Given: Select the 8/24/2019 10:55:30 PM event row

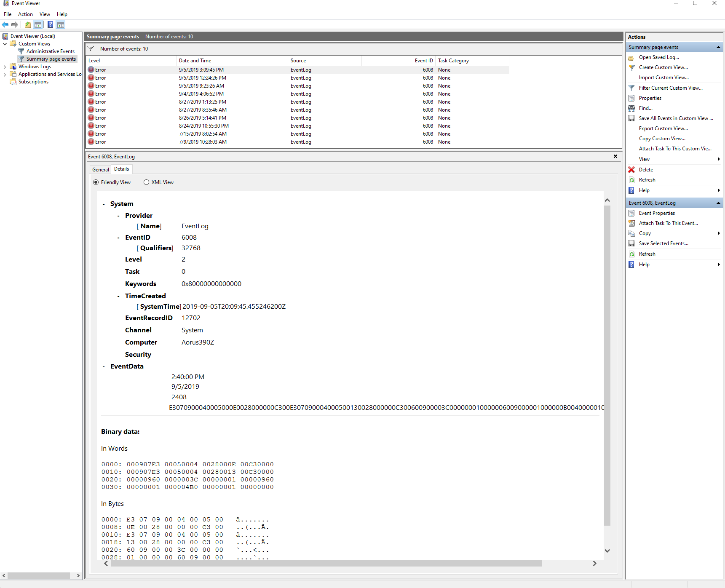Looking at the screenshot, I should click(x=297, y=126).
